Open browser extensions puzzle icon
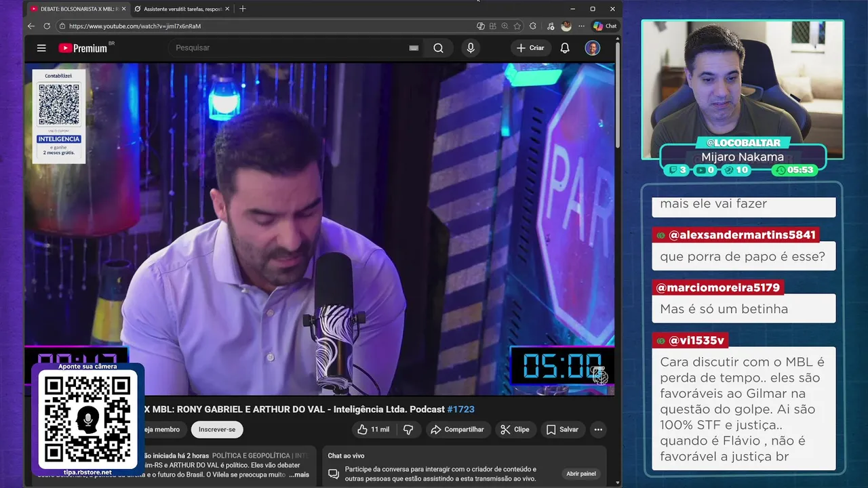Viewport: 868px width, 488px height. pos(532,26)
